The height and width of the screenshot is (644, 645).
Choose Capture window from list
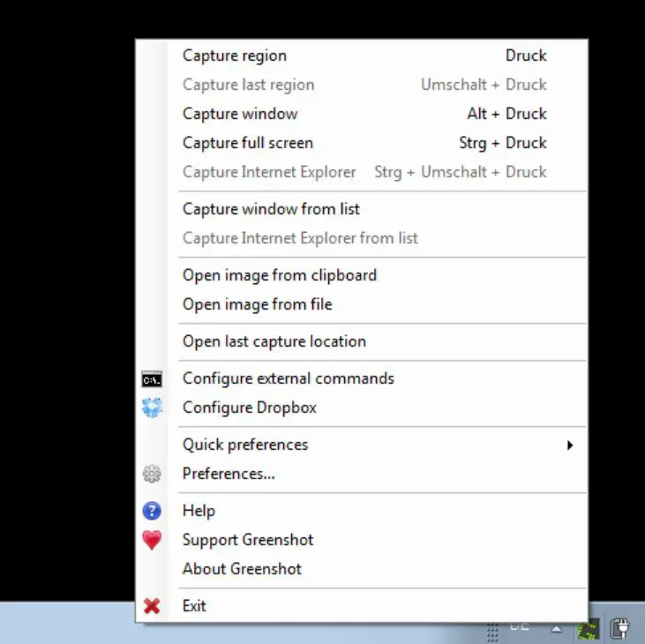click(x=362, y=209)
